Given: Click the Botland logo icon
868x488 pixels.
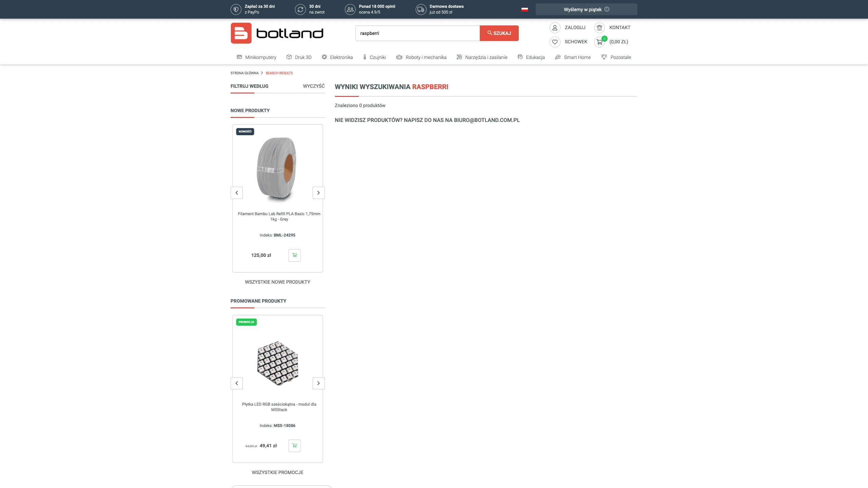Looking at the screenshot, I should tap(241, 33).
